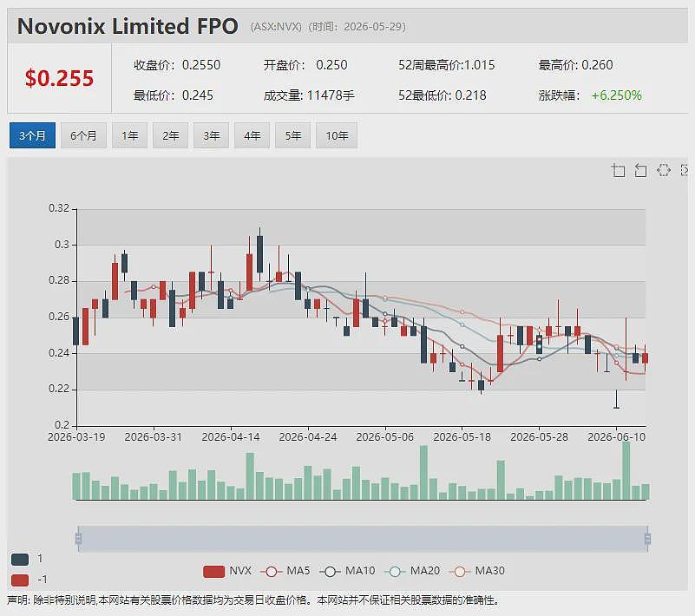
Task: Click the data zoom range bar
Action: point(363,539)
